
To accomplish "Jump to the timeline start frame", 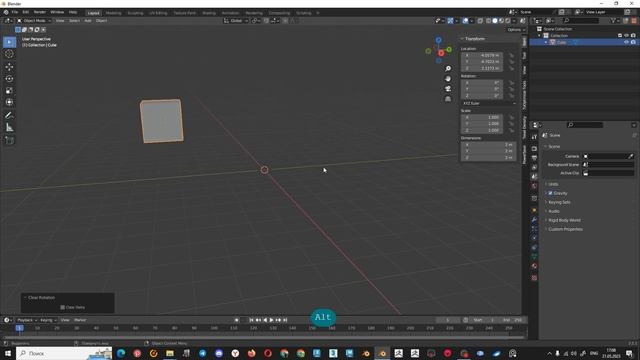I will pyautogui.click(x=251, y=320).
